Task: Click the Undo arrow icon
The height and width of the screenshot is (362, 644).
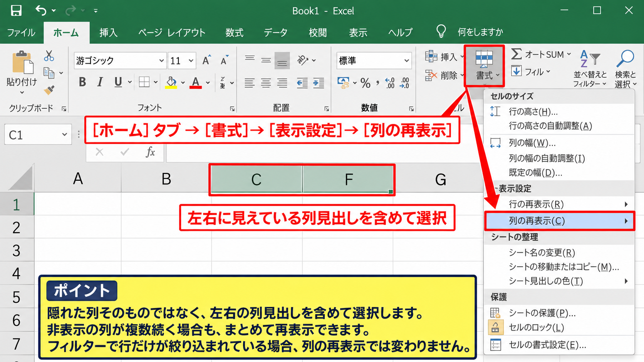Action: [41, 10]
